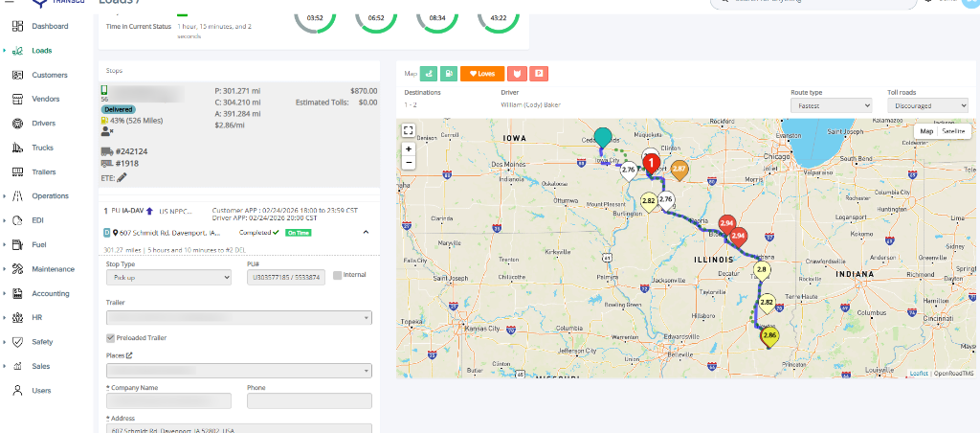Click the green fuel pump map button

click(x=449, y=74)
